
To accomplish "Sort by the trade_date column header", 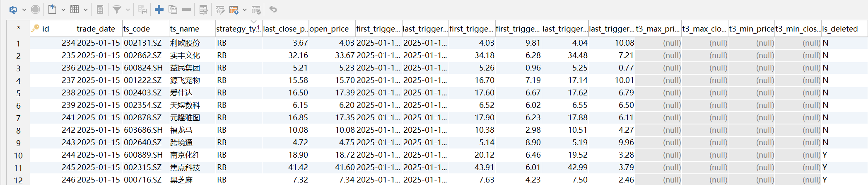I will (96, 29).
